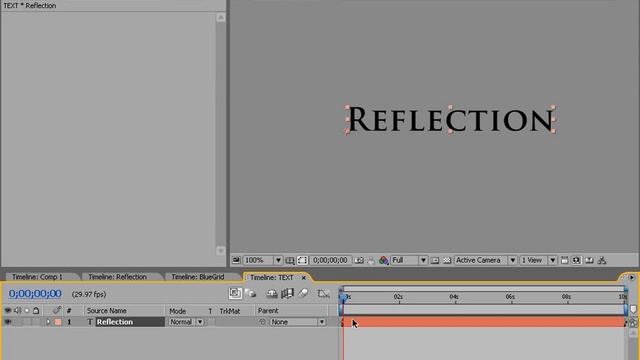Click the brainstorm/graph icon in timeline
This screenshot has height=360, width=640.
pyautogui.click(x=323, y=293)
